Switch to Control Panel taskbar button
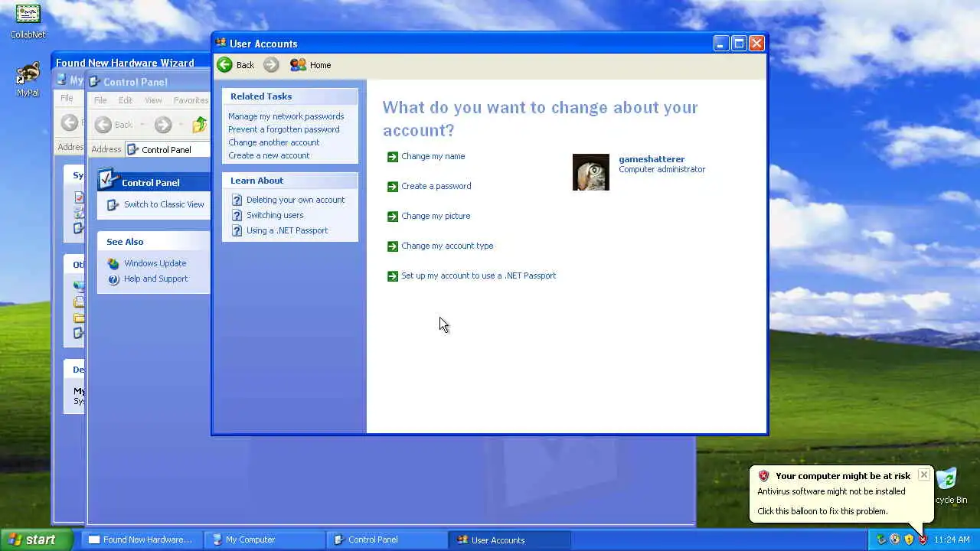The height and width of the screenshot is (551, 980). coord(387,540)
